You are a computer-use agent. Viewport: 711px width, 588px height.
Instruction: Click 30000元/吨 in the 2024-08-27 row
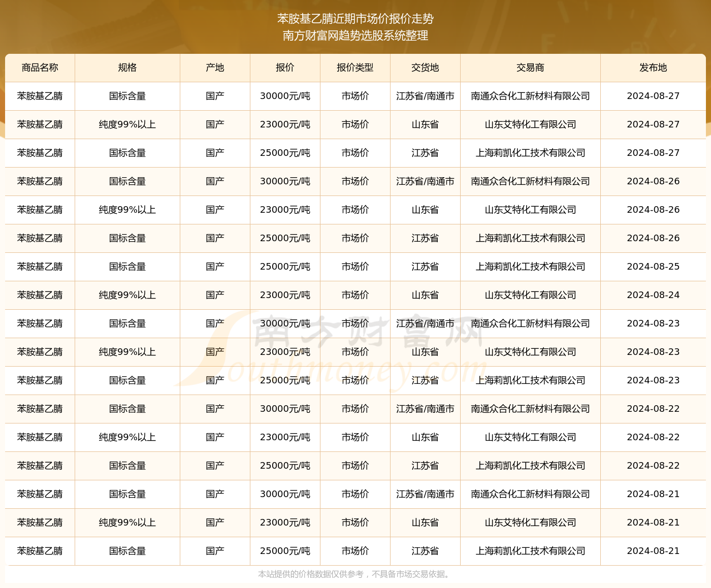click(285, 96)
